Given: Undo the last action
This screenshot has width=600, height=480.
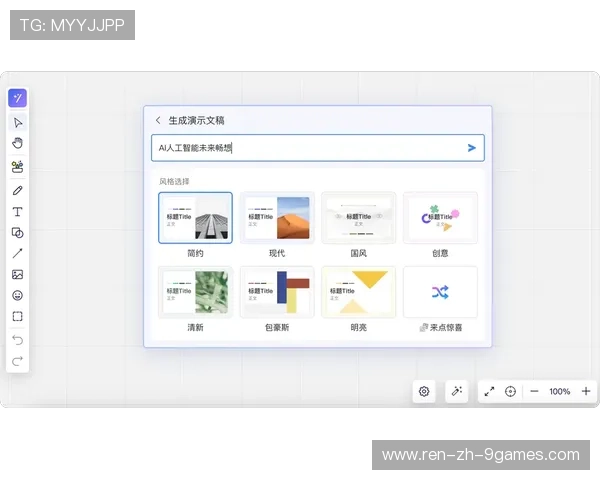Looking at the screenshot, I should click(18, 340).
